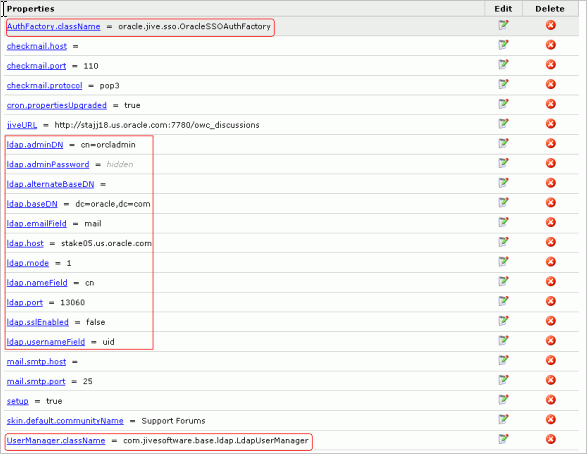The height and width of the screenshot is (454, 587).
Task: Delete the mail.smtp.host property
Action: pyautogui.click(x=550, y=360)
